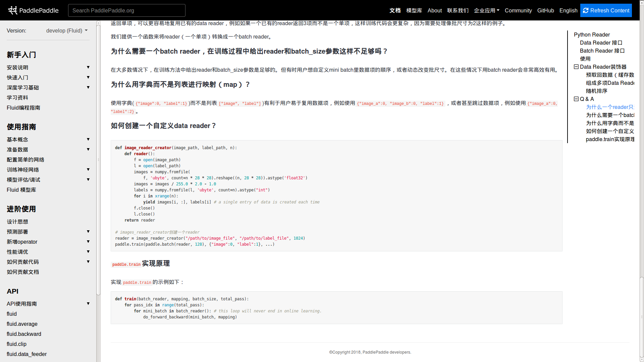The image size is (644, 362).
Task: Click the PaddlePaddle logo icon
Action: click(x=13, y=10)
